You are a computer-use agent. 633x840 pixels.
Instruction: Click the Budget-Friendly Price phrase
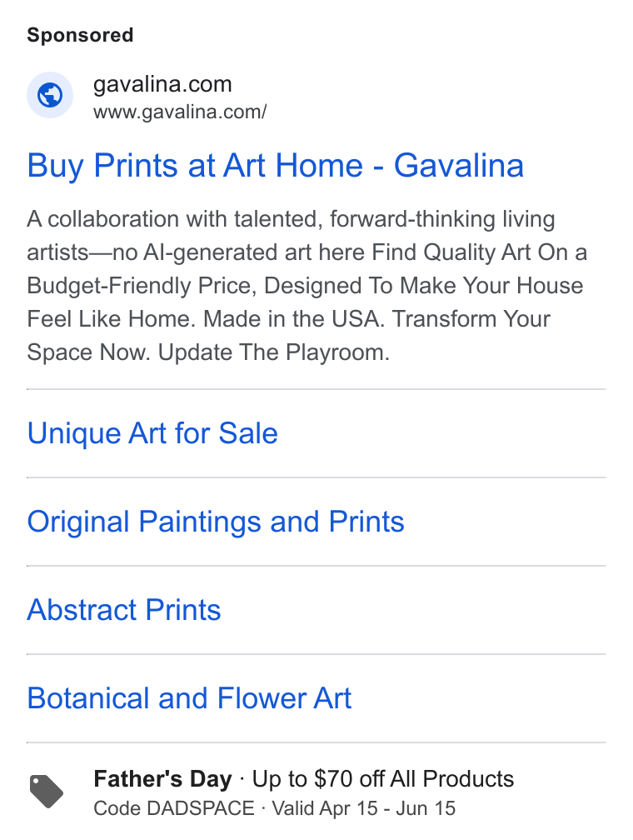(x=139, y=286)
